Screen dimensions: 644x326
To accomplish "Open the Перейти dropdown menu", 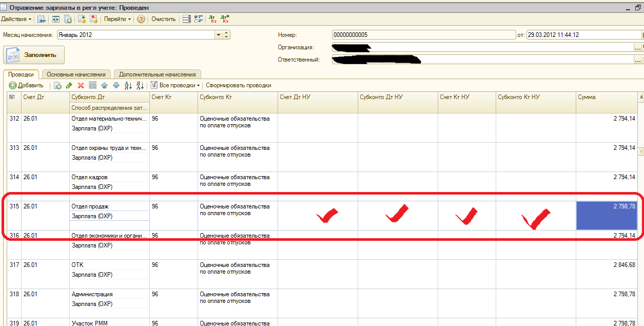I will (x=118, y=19).
